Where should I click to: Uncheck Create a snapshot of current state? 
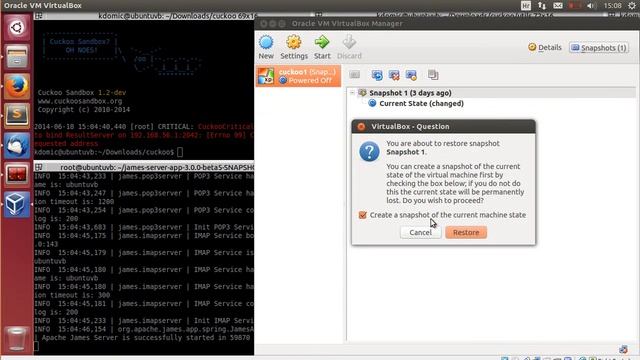[x=362, y=215]
